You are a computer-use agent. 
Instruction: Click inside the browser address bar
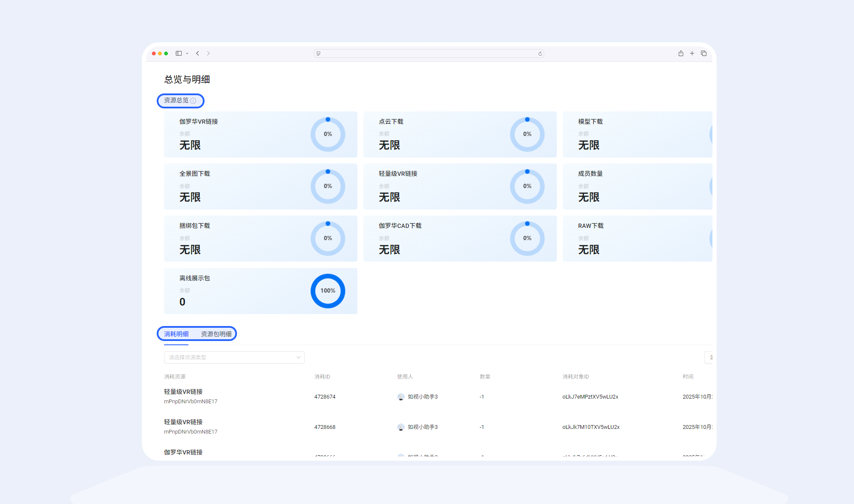(427, 53)
